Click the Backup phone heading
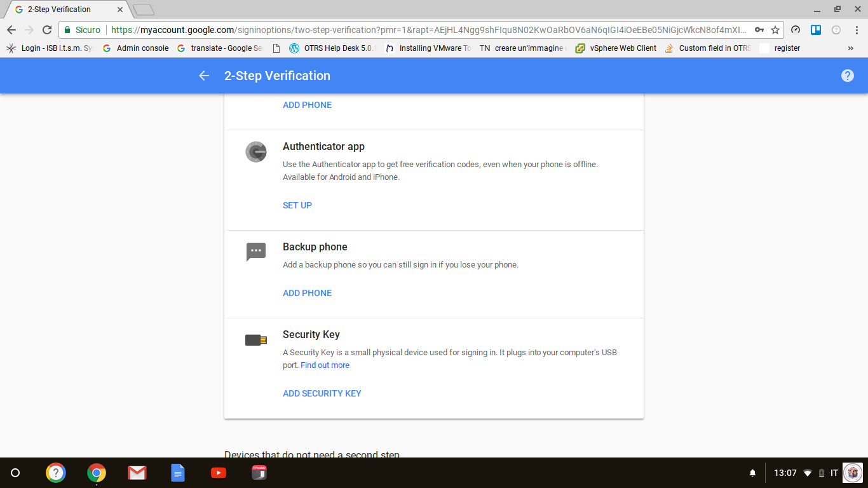Screen dimensions: 868x488 [315, 247]
